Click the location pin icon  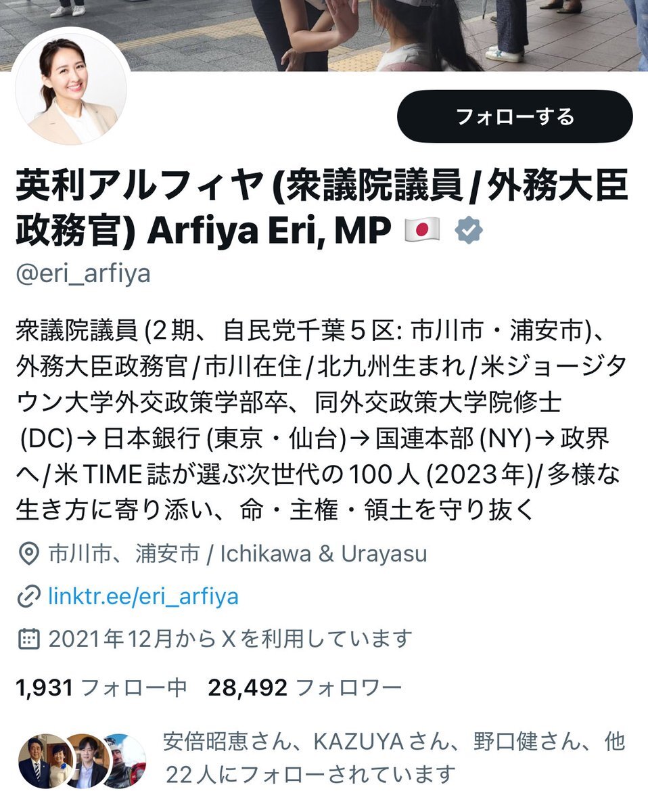[28, 554]
